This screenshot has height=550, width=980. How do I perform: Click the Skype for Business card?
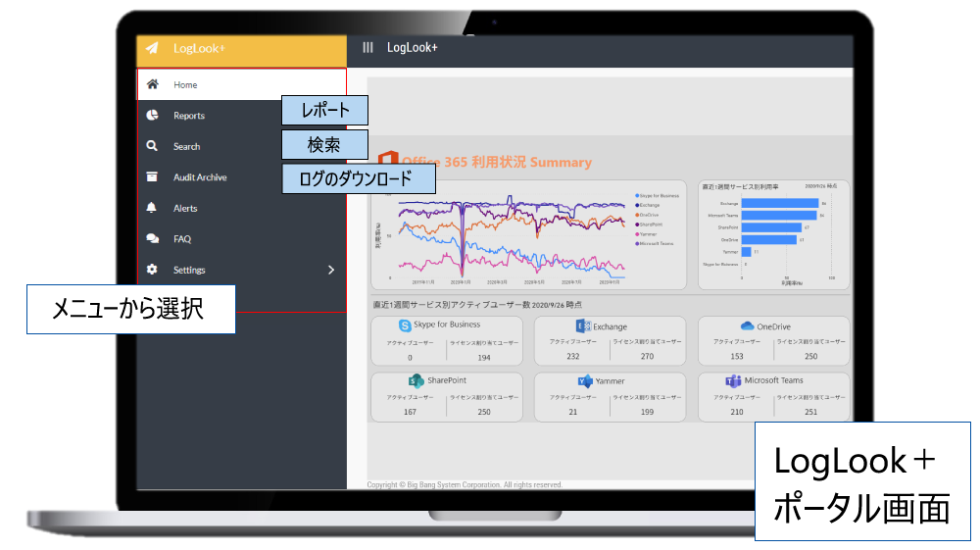tap(447, 340)
